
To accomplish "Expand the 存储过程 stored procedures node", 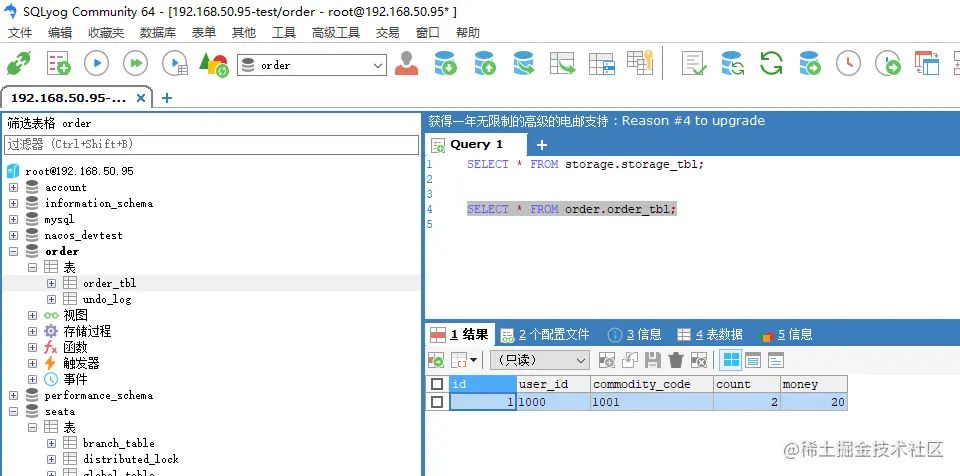I will [x=32, y=331].
